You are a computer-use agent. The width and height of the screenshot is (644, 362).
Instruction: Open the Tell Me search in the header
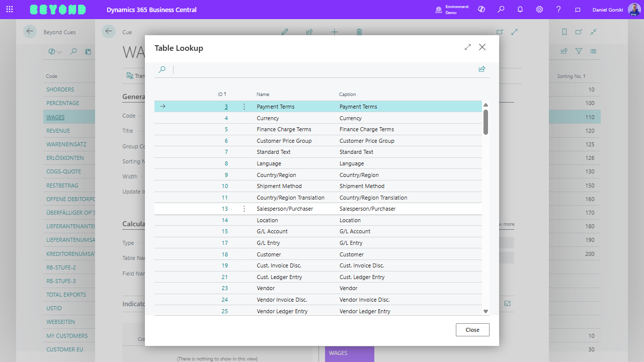(x=501, y=10)
